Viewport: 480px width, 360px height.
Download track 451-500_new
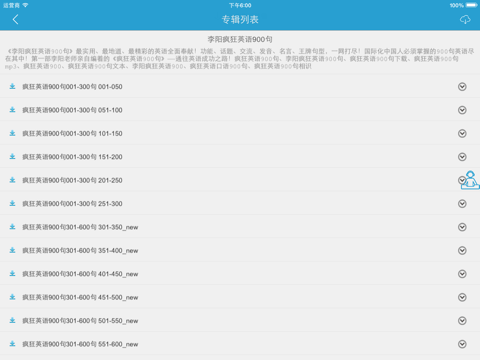[12, 297]
